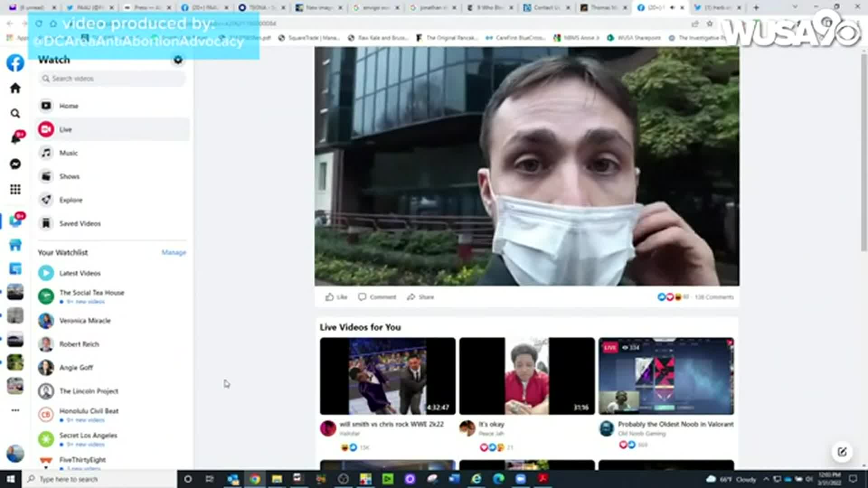The width and height of the screenshot is (868, 488).
Task: Like the live video
Action: [336, 297]
